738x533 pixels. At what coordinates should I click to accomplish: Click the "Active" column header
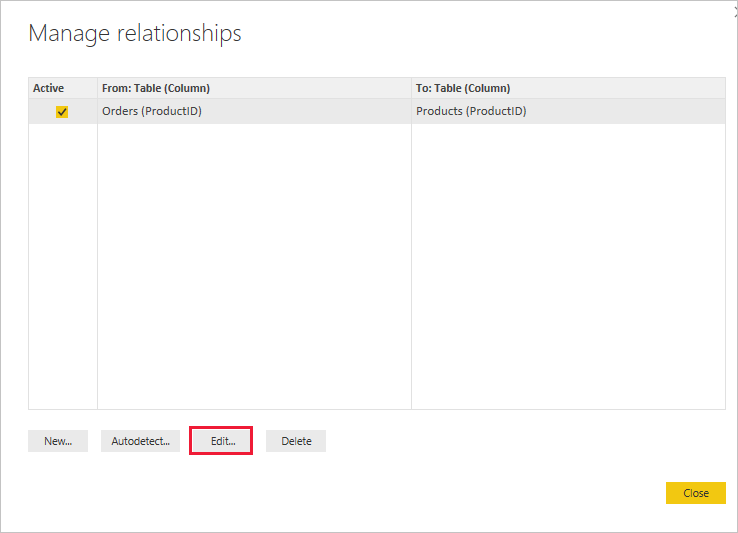(x=49, y=88)
